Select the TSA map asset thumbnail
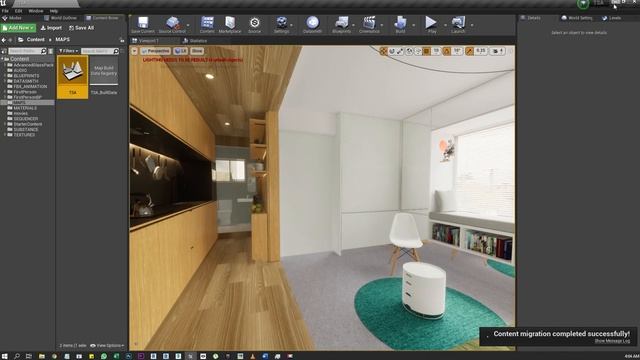This screenshot has width=640, height=360. [73, 77]
